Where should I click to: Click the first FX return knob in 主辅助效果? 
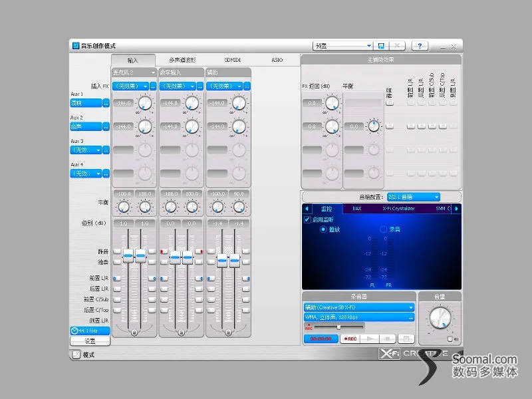(332, 103)
